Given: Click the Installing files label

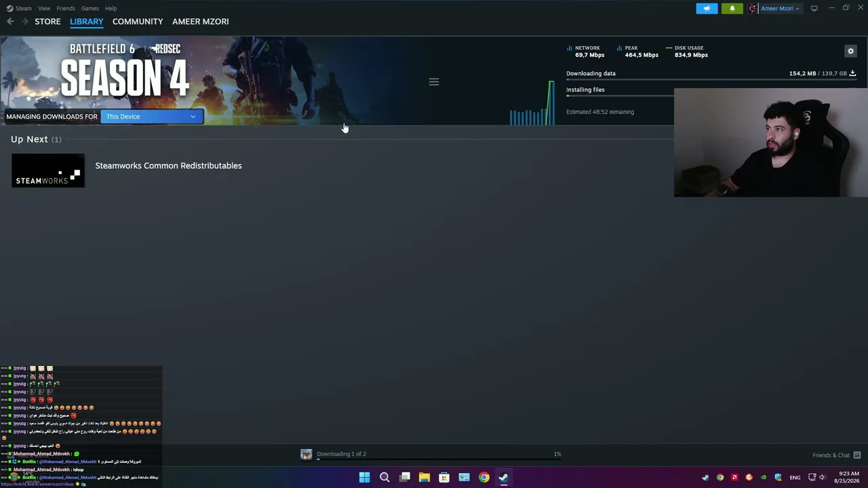Looking at the screenshot, I should coord(585,89).
